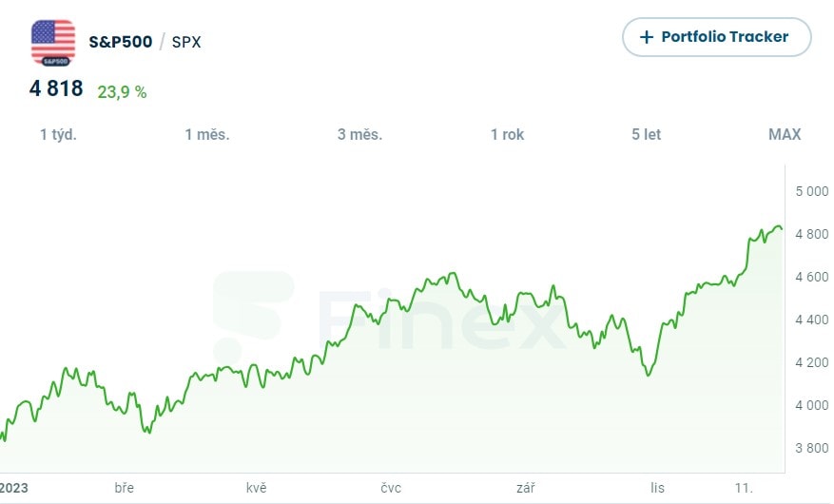This screenshot has width=834, height=504.
Task: Click the 23,9 % percent change
Action: click(122, 92)
